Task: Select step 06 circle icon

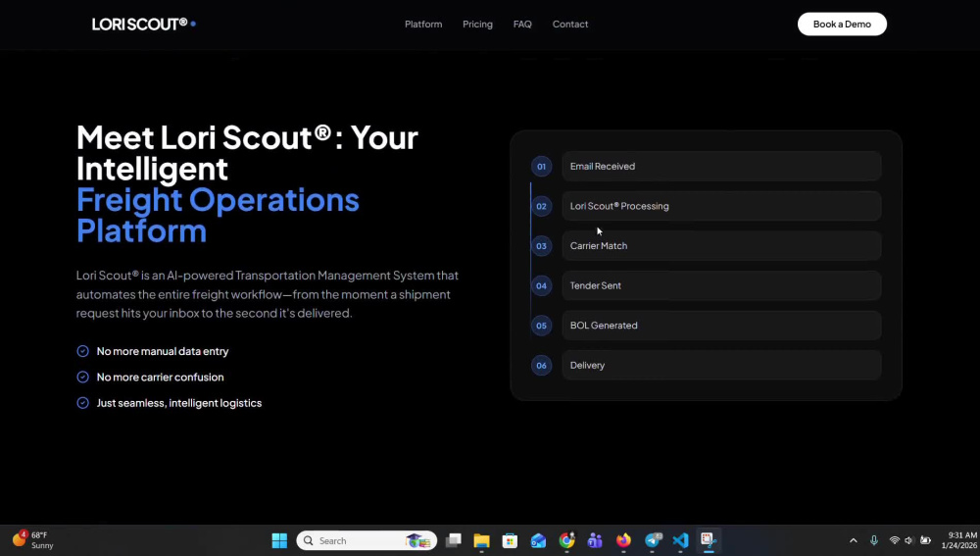Action: point(541,365)
